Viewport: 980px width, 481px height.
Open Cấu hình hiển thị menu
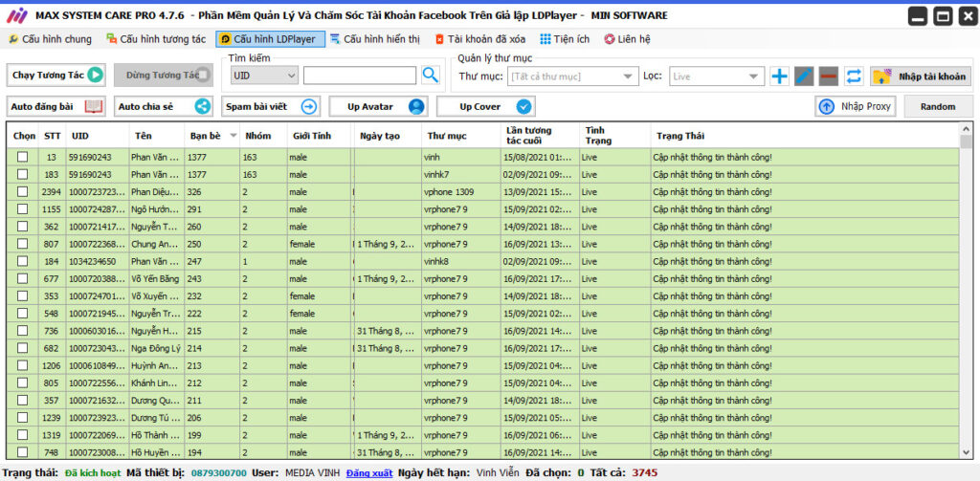click(375, 39)
